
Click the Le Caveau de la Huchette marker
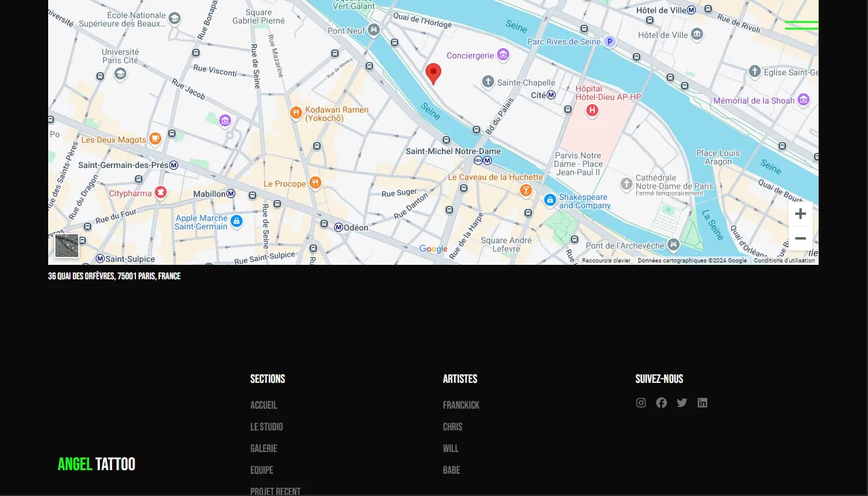pos(526,190)
